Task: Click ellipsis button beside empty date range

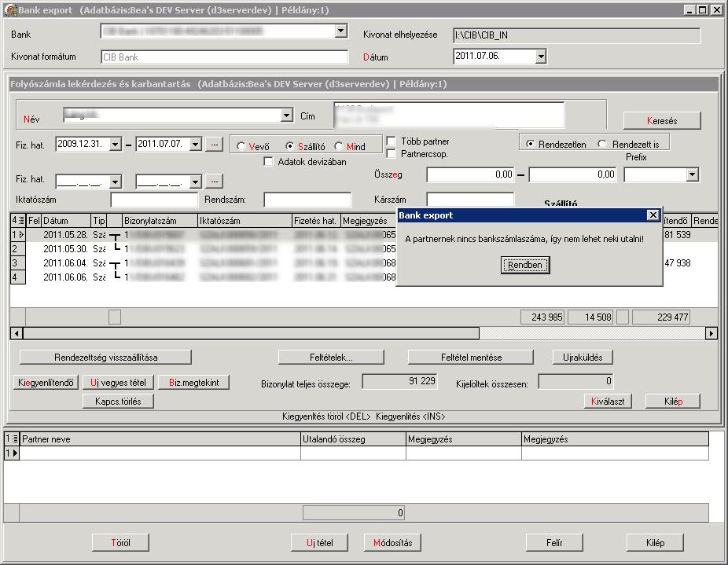Action: [x=214, y=181]
